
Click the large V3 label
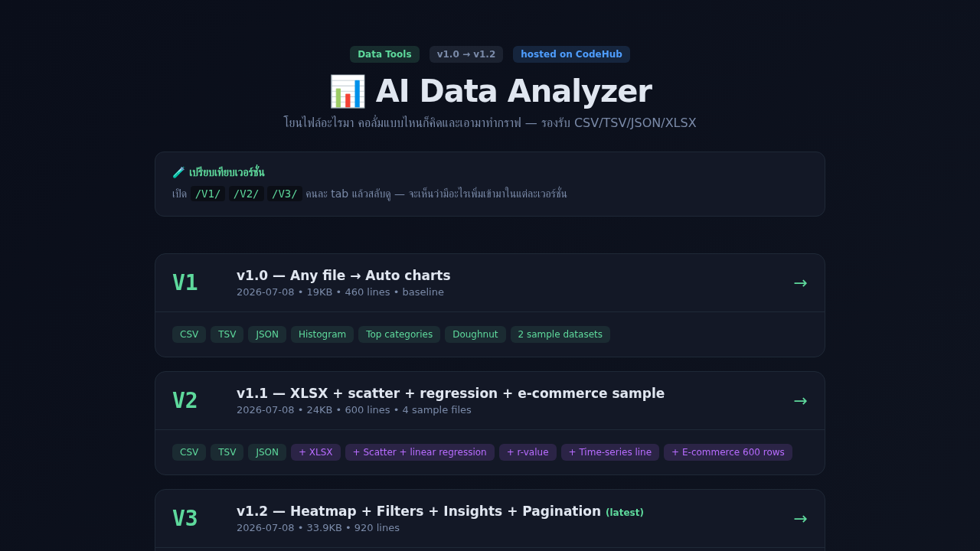185,519
